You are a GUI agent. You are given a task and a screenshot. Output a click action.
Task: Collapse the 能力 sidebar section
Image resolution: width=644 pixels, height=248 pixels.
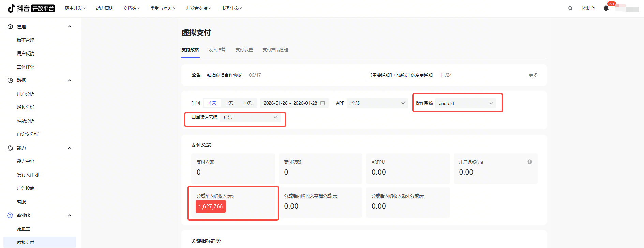(70, 148)
